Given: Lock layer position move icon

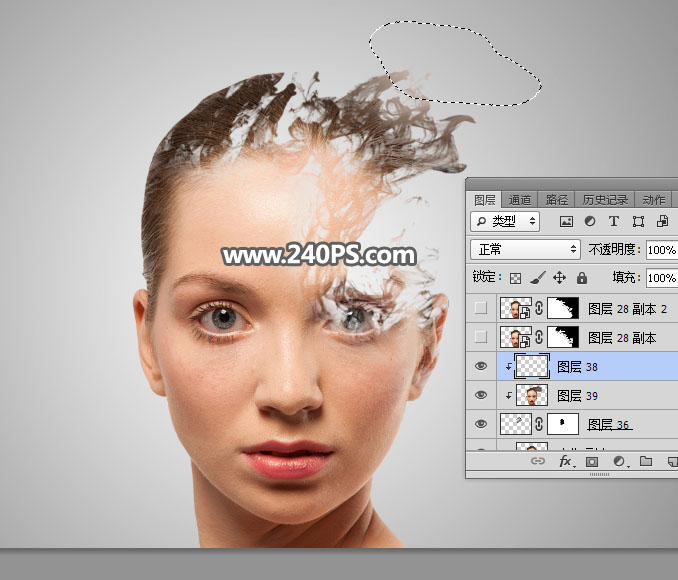Looking at the screenshot, I should click(560, 278).
